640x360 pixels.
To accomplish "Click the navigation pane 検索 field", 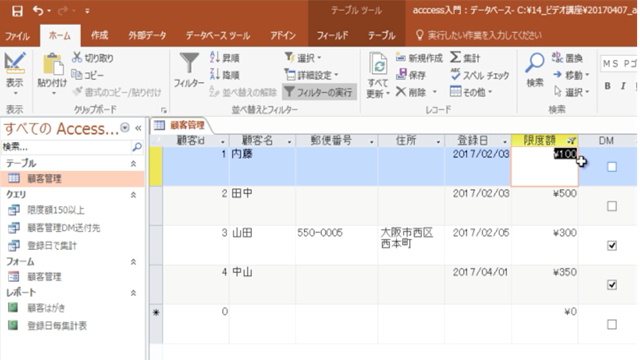I will coord(66,147).
